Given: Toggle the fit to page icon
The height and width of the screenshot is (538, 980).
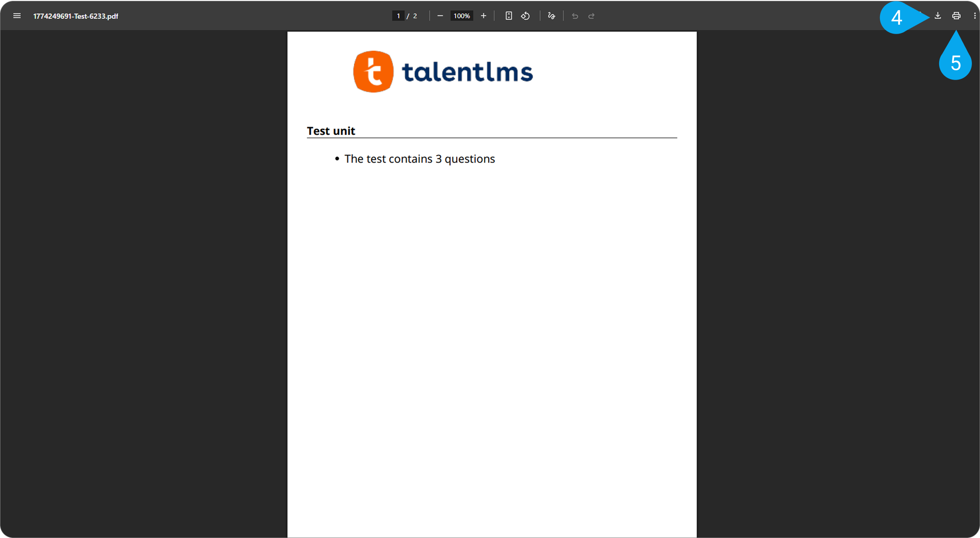Looking at the screenshot, I should tap(508, 16).
